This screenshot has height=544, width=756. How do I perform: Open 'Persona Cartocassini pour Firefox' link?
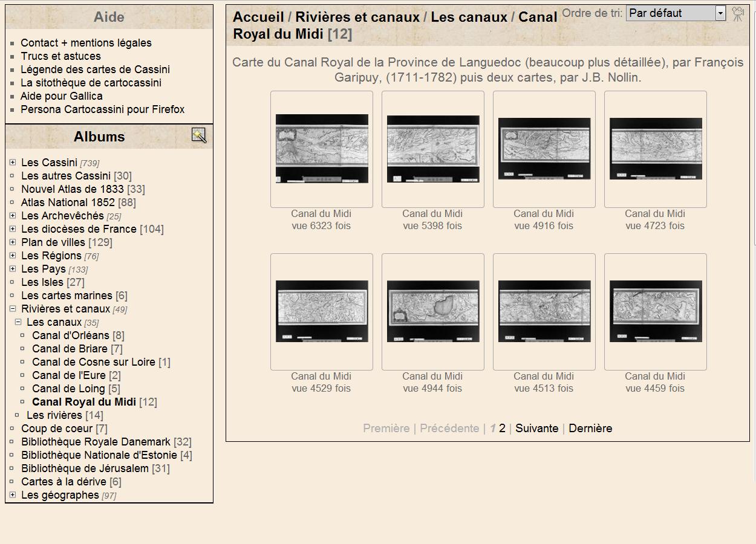coord(102,109)
